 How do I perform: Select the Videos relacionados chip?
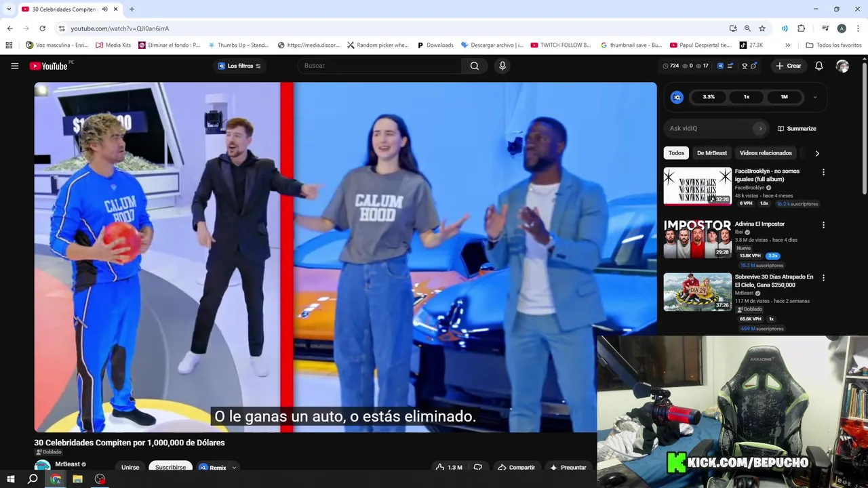click(766, 153)
